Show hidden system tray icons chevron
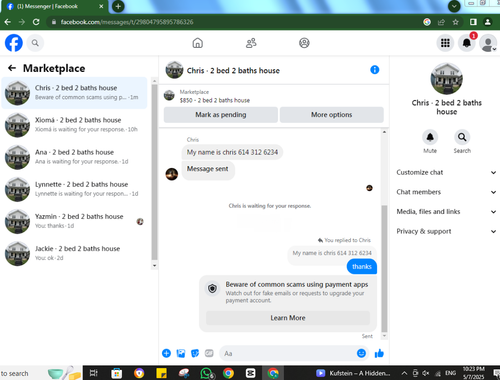500x380 pixels. coord(404,373)
